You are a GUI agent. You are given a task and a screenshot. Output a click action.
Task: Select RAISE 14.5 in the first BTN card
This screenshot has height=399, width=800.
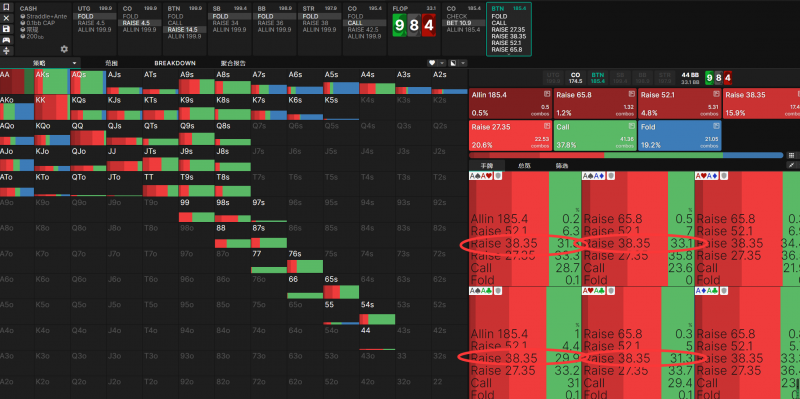[x=185, y=30]
